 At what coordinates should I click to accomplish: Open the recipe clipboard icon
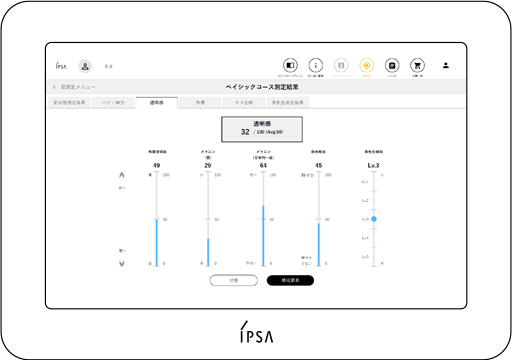[392, 65]
